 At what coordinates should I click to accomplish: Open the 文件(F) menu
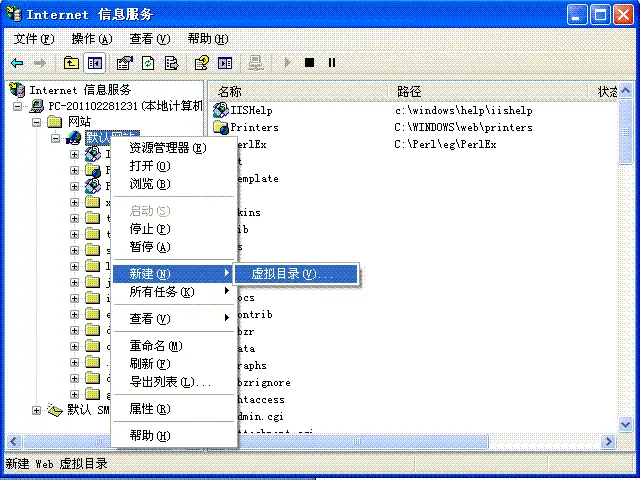pos(34,39)
